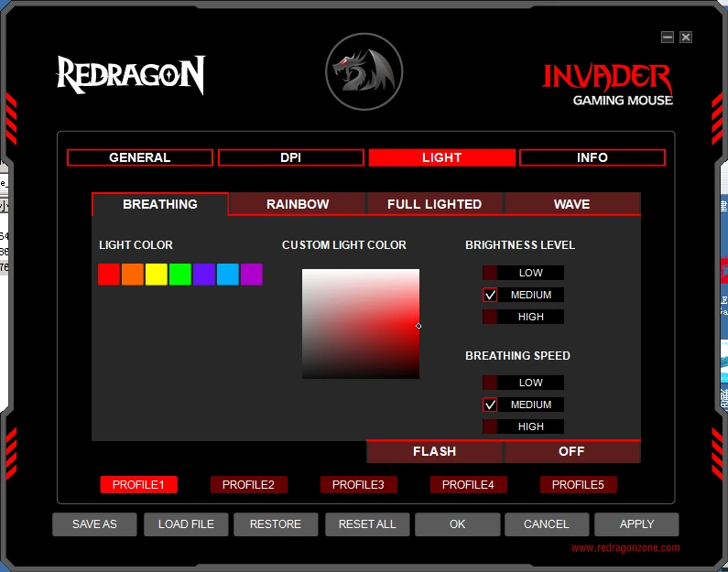
Task: Switch to PROFILE2
Action: click(248, 485)
